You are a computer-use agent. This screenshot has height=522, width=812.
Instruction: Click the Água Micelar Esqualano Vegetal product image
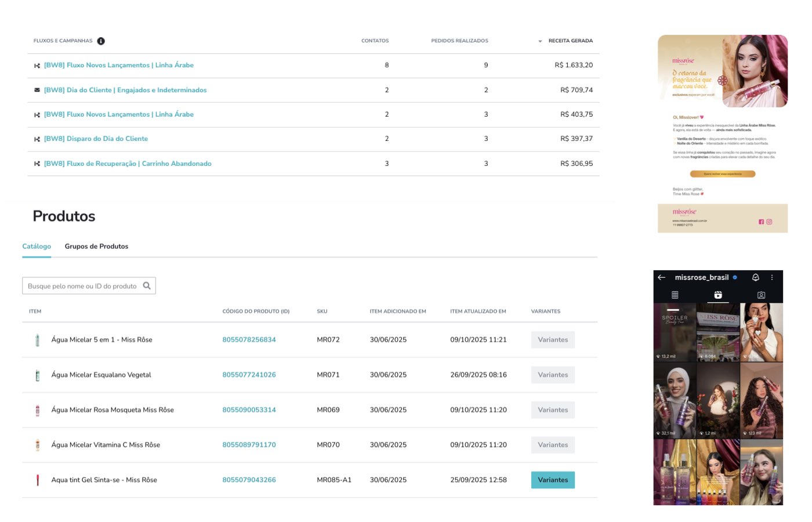point(38,375)
